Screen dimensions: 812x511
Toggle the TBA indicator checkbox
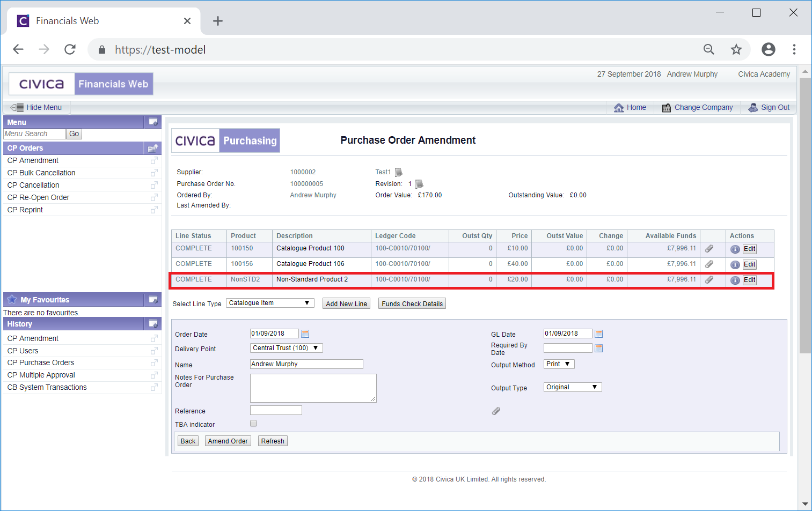click(x=253, y=424)
